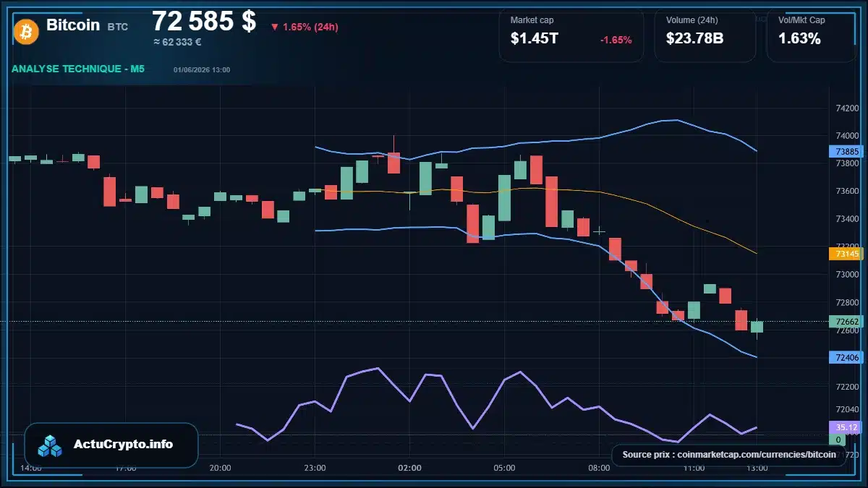This screenshot has height=488, width=868.
Task: Click the red down-triangle 24h change indicator
Action: pos(275,27)
